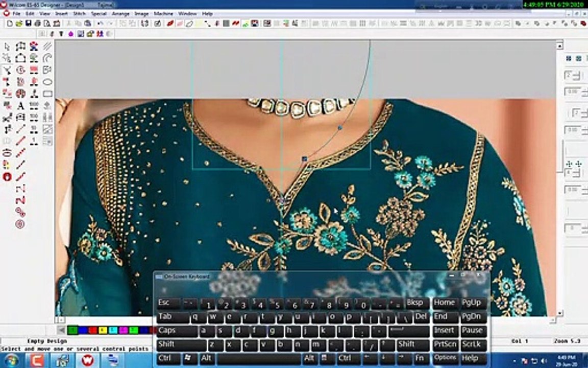Open the Arrange menu
Screen dimensions: 588x368
pyautogui.click(x=121, y=13)
